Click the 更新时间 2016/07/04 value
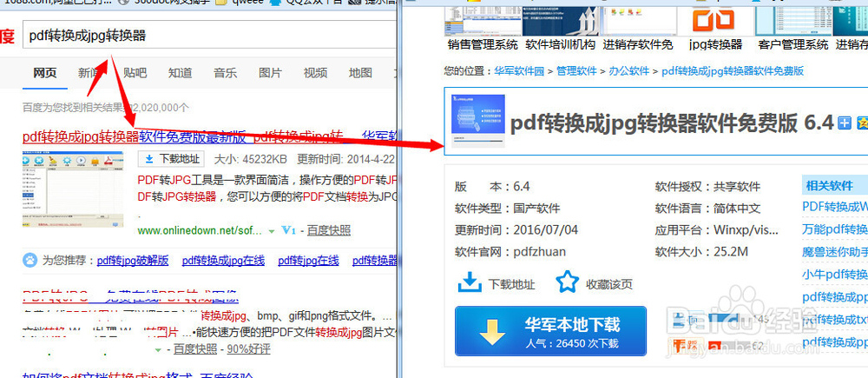Viewport: 868px width, 378px height. pos(546,229)
